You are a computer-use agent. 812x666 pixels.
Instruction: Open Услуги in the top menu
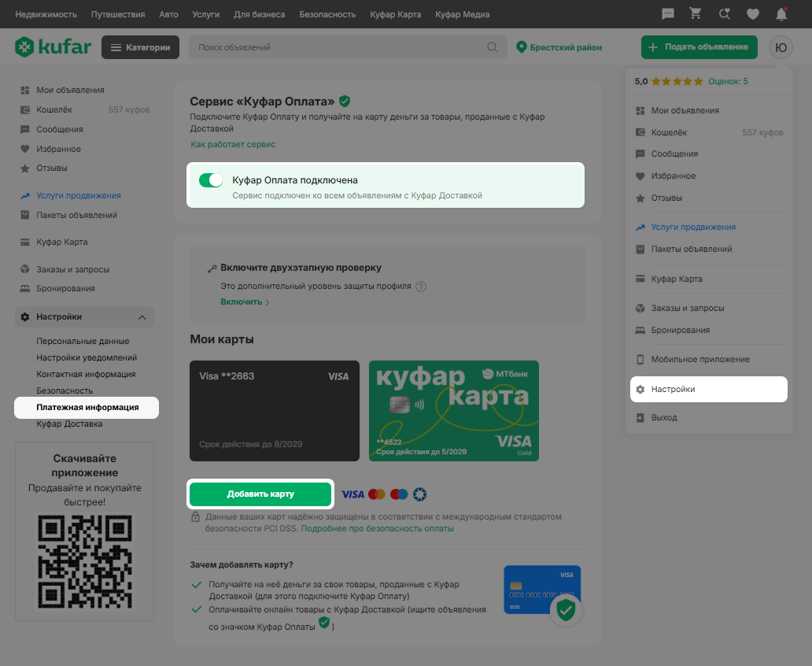point(205,14)
